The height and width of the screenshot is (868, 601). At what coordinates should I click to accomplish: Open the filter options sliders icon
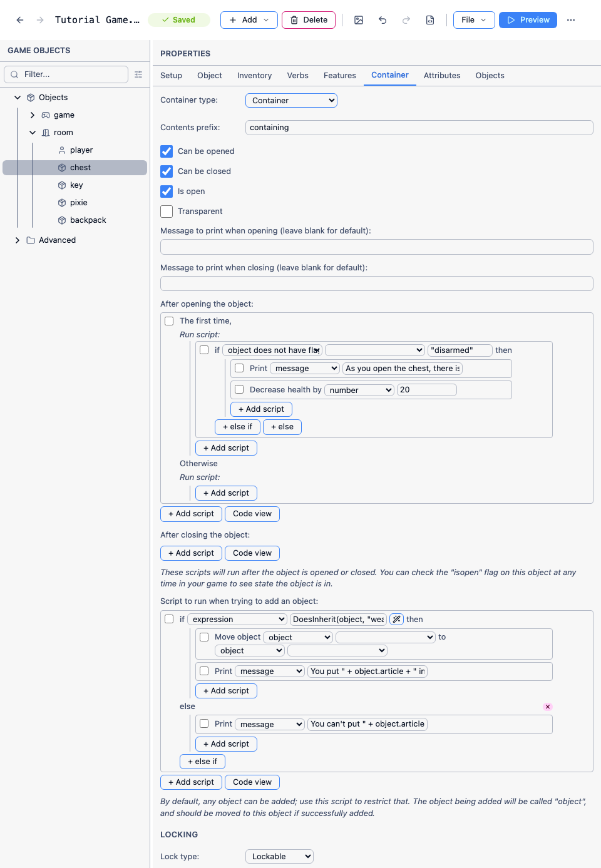(x=138, y=74)
